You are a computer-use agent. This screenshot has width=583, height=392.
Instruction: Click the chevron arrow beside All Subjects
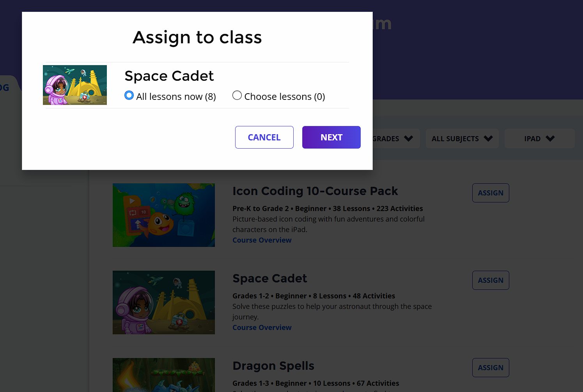(488, 138)
